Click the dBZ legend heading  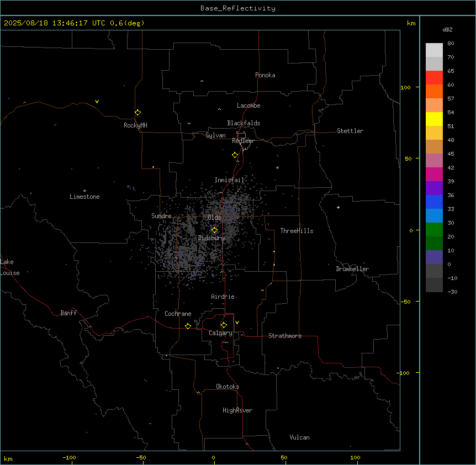pyautogui.click(x=447, y=29)
